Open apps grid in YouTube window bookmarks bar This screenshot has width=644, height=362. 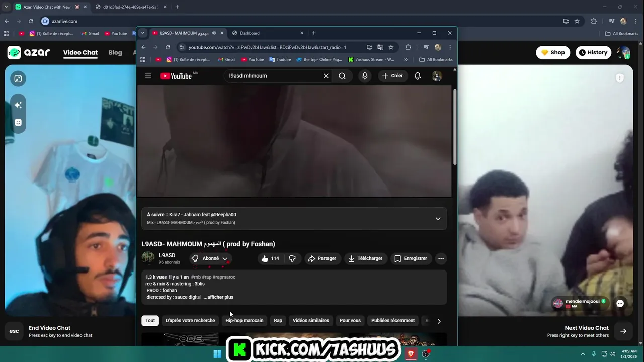pyautogui.click(x=143, y=59)
